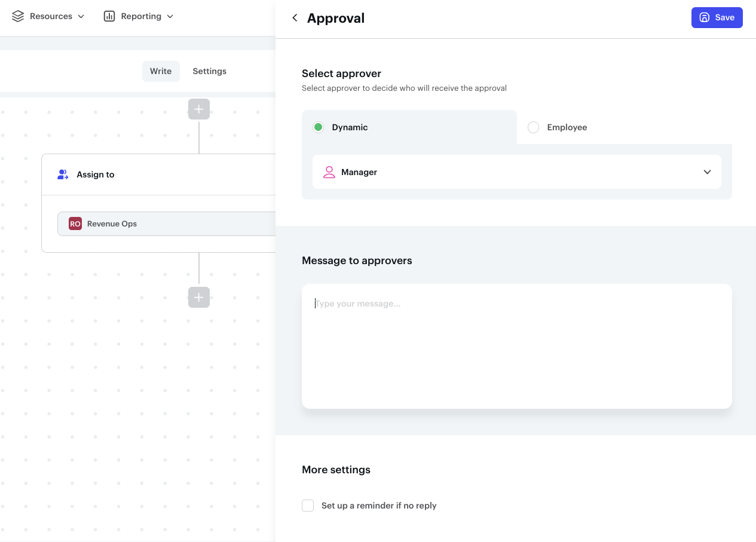The image size is (756, 542).
Task: Click the Message to approvers heading
Action: click(357, 261)
